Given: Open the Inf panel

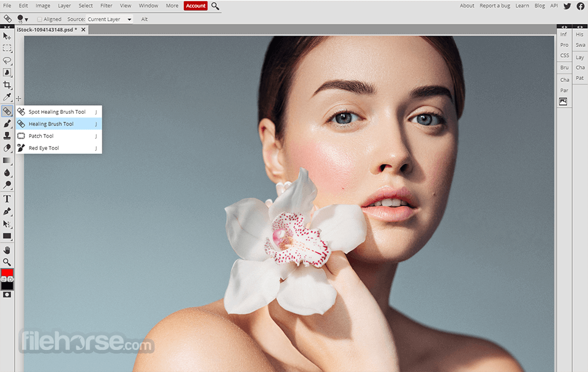Looking at the screenshot, I should click(563, 34).
